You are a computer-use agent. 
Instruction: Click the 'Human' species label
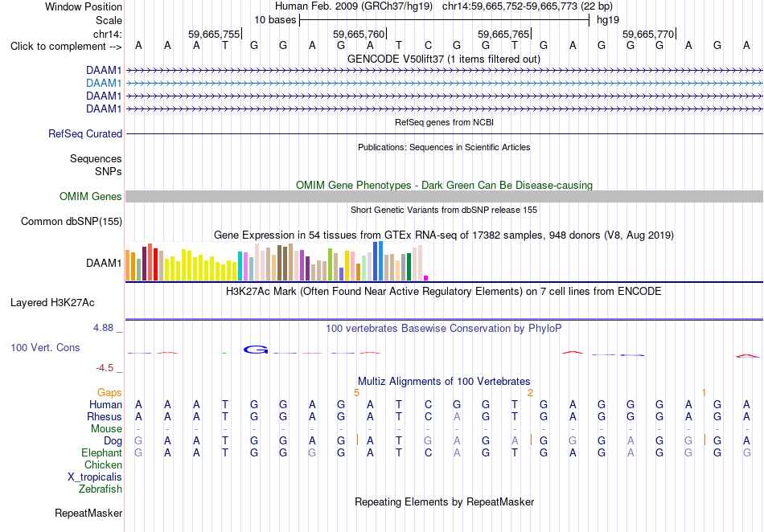(105, 404)
